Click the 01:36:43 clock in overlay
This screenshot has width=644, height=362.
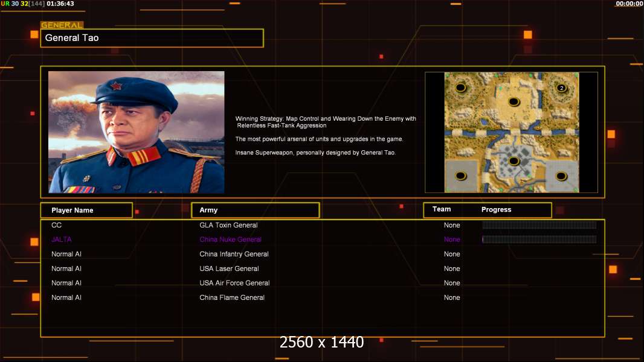[60, 4]
